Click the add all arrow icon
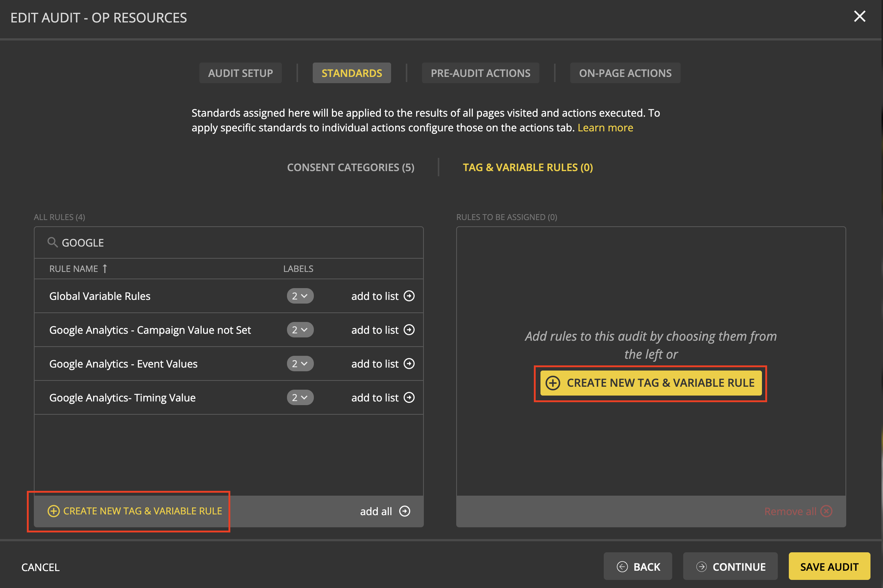The width and height of the screenshot is (883, 588). tap(405, 511)
